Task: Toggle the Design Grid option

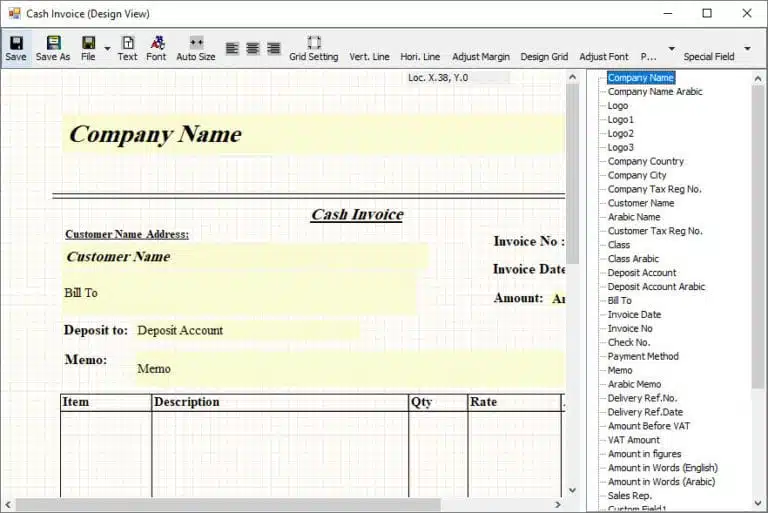Action: (x=544, y=57)
